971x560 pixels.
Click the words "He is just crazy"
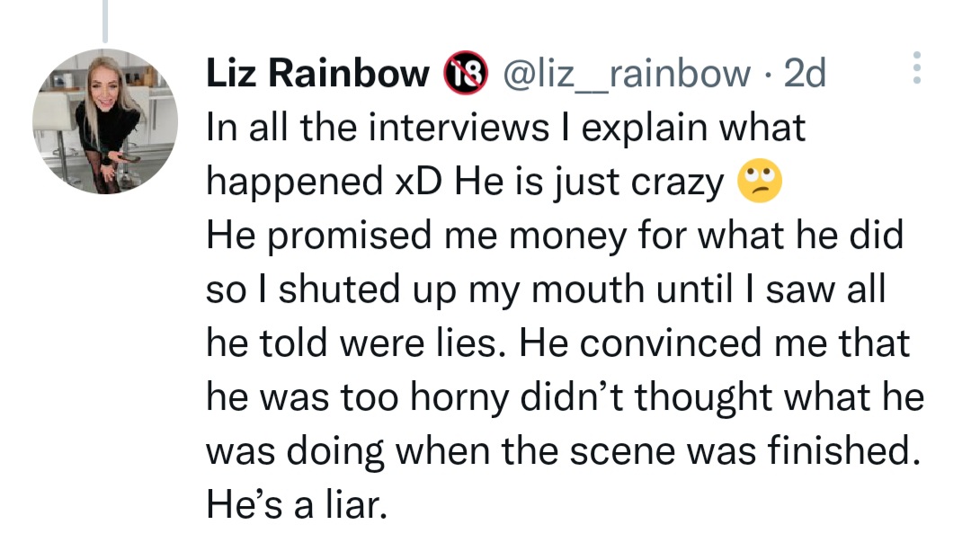(x=589, y=183)
